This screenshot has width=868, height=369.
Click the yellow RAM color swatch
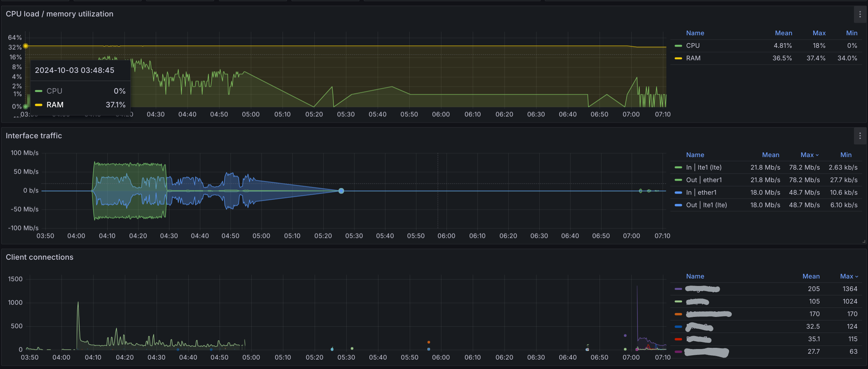tap(679, 58)
